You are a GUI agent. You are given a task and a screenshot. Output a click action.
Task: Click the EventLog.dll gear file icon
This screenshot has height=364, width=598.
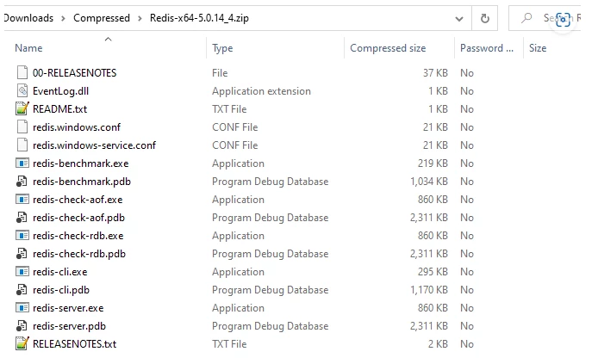coord(22,90)
